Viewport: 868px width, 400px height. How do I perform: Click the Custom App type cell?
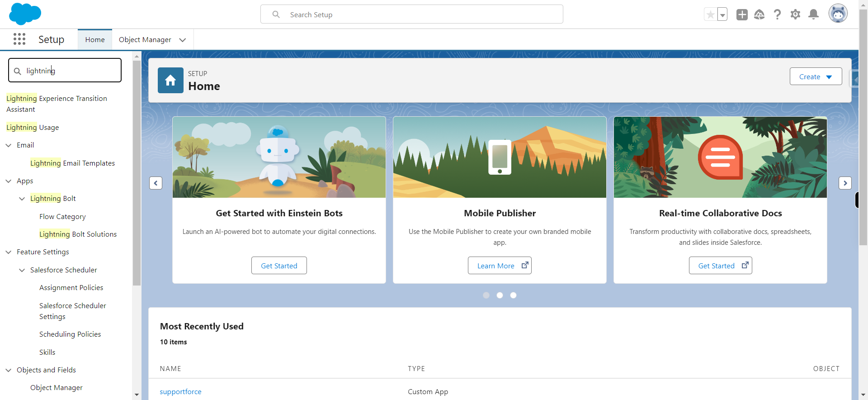click(428, 391)
